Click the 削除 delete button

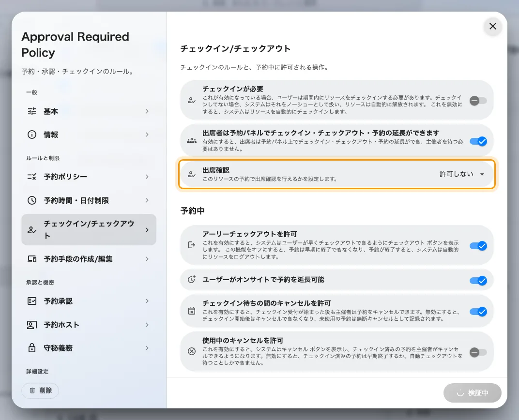click(40, 390)
